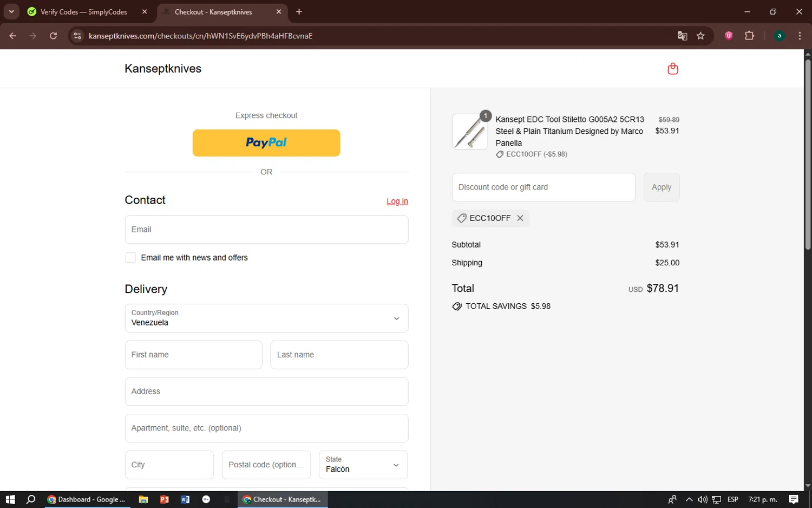Image resolution: width=812 pixels, height=508 pixels.
Task: Close the Verify Codes SimplyCodes tab
Action: [145, 12]
